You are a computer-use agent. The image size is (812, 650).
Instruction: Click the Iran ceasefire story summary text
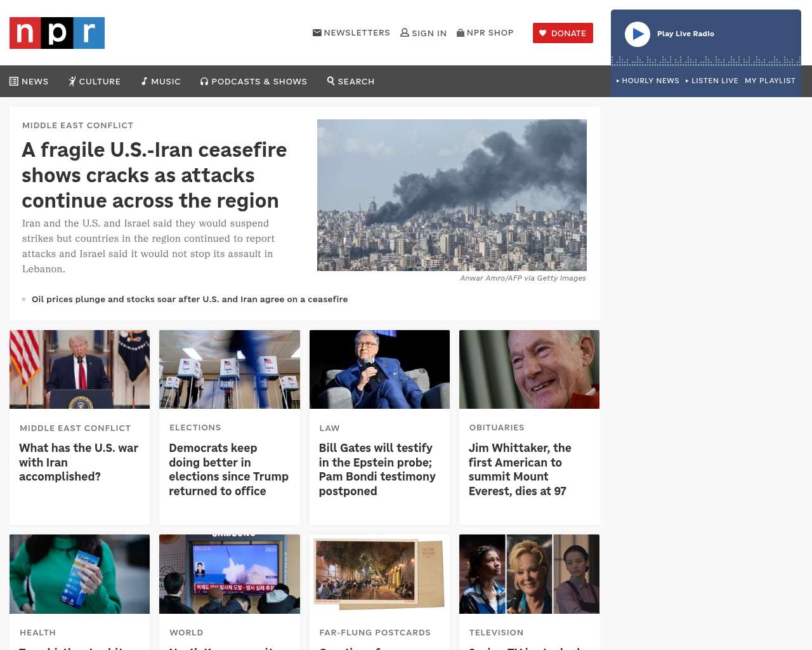(x=148, y=246)
